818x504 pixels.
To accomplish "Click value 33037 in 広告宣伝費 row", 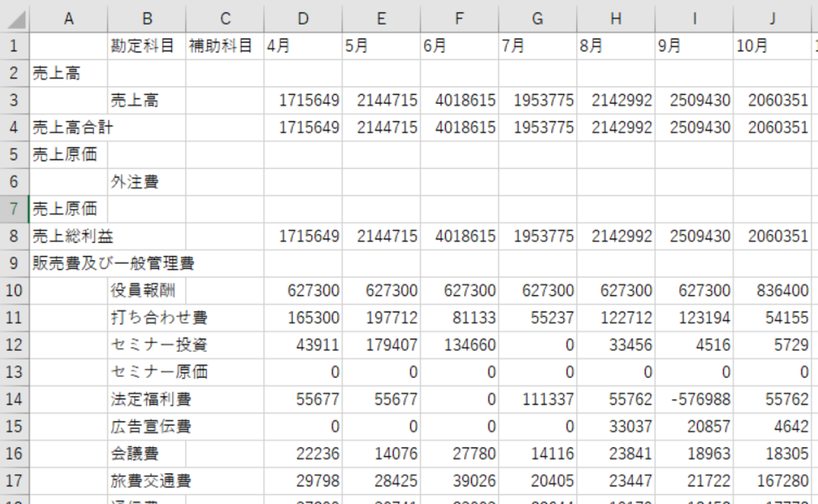I will tap(616, 426).
